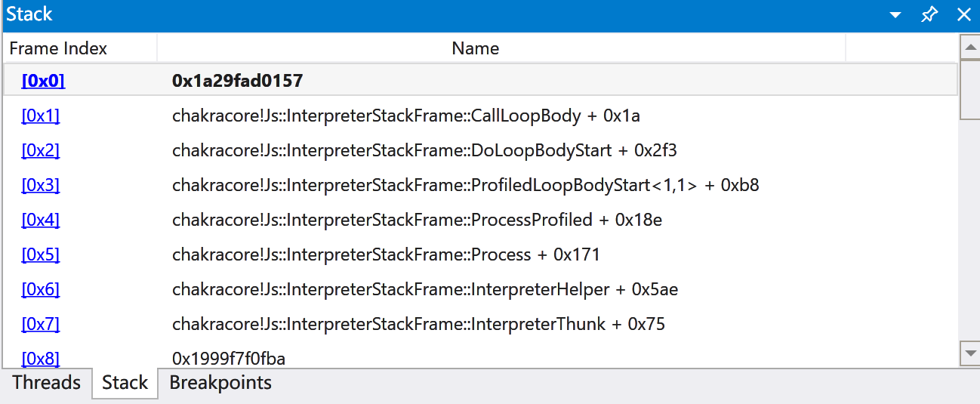Image resolution: width=980 pixels, height=404 pixels.
Task: Open the Breakpoints tab
Action: pos(220,383)
